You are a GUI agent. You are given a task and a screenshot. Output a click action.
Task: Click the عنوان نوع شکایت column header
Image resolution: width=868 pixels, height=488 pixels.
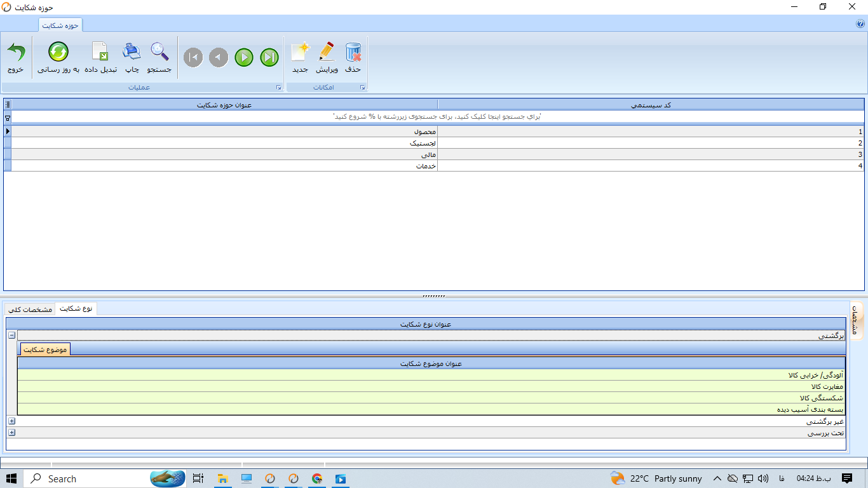coord(426,324)
